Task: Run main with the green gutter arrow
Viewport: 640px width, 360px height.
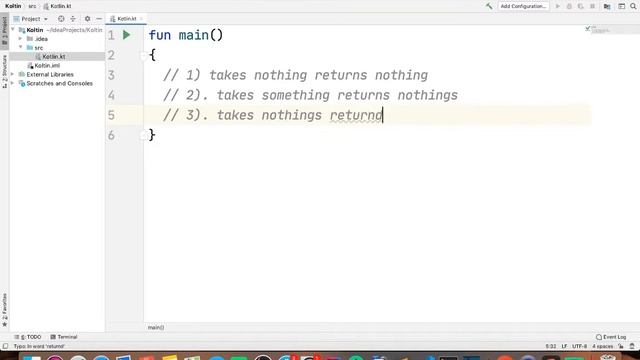Action: [127, 35]
